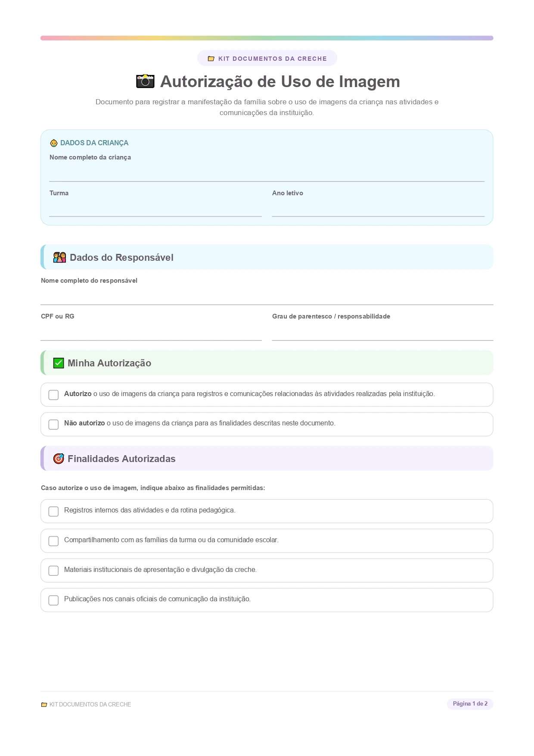The height and width of the screenshot is (756, 534).
Task: Check the Não autorizo checkbox
Action: coord(53,425)
